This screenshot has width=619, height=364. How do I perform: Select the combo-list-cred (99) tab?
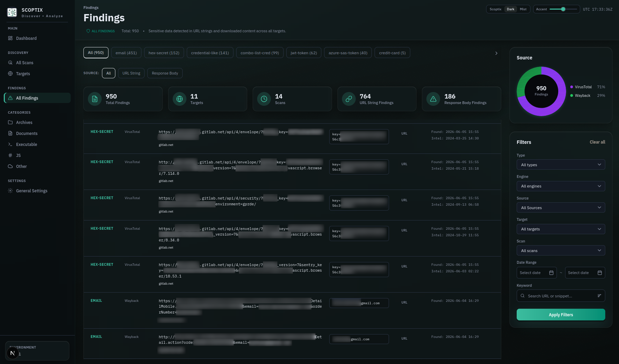pos(260,53)
